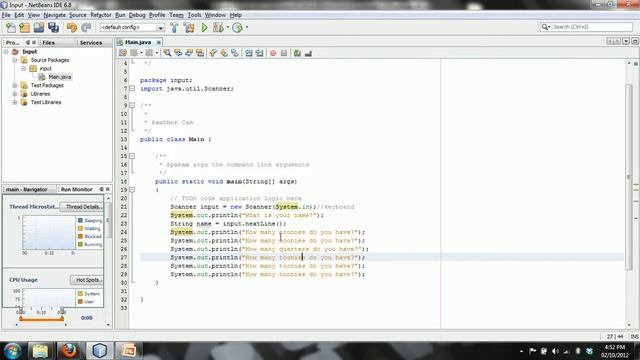Screen dimensions: 640x360
Task: Close the Main.java editor tab
Action: [159, 42]
